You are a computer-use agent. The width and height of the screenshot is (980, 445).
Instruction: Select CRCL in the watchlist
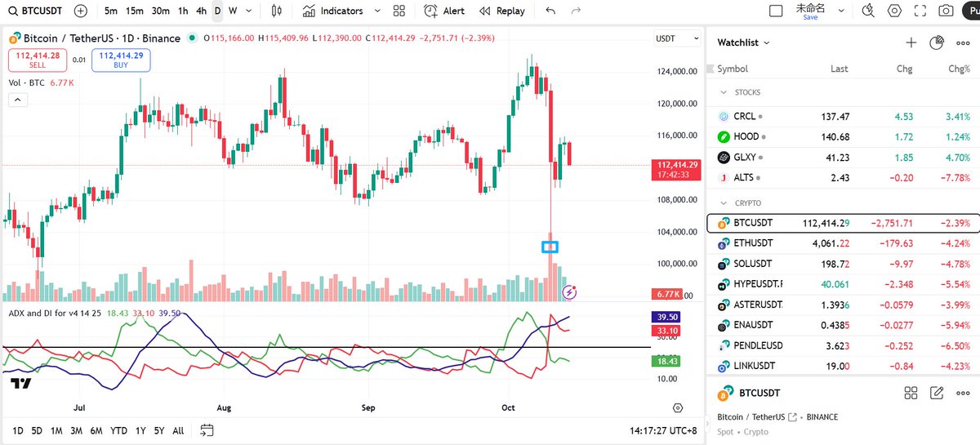click(x=842, y=117)
